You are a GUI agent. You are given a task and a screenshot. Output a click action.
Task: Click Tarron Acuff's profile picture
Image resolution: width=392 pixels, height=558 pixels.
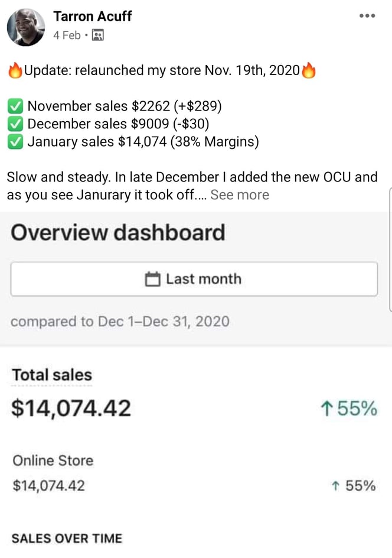point(26,27)
